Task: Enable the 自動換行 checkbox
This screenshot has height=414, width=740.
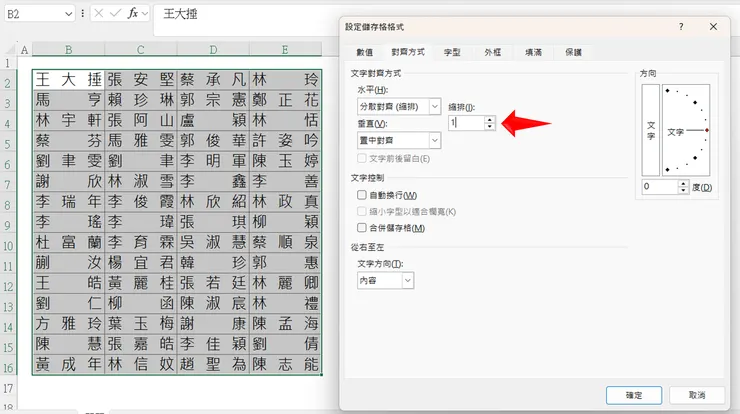Action: pos(362,195)
